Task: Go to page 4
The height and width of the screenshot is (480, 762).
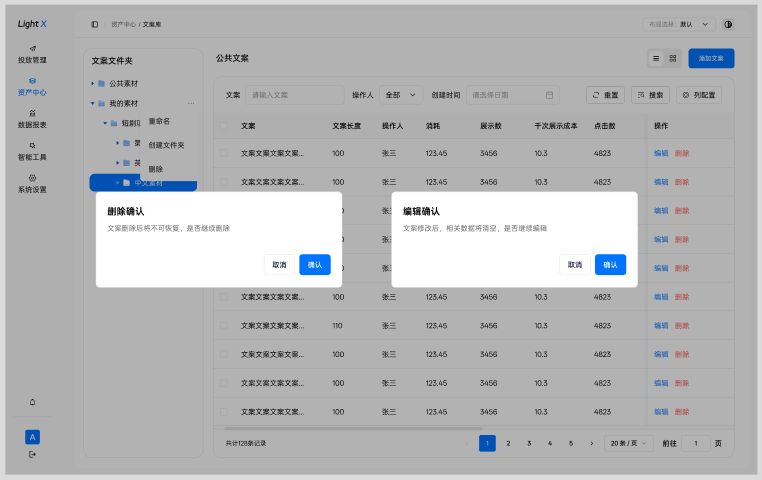Action: coord(550,443)
